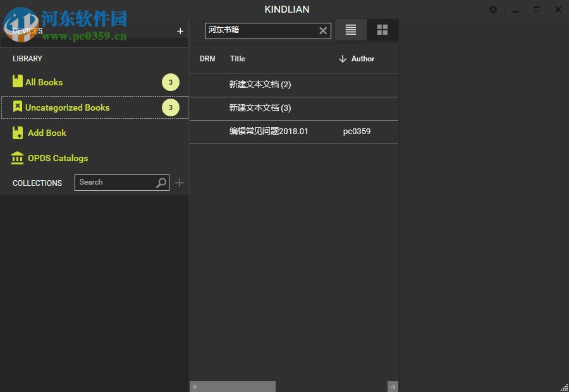Switch to grid view of books
Screen dimensions: 569x392
pos(382,30)
